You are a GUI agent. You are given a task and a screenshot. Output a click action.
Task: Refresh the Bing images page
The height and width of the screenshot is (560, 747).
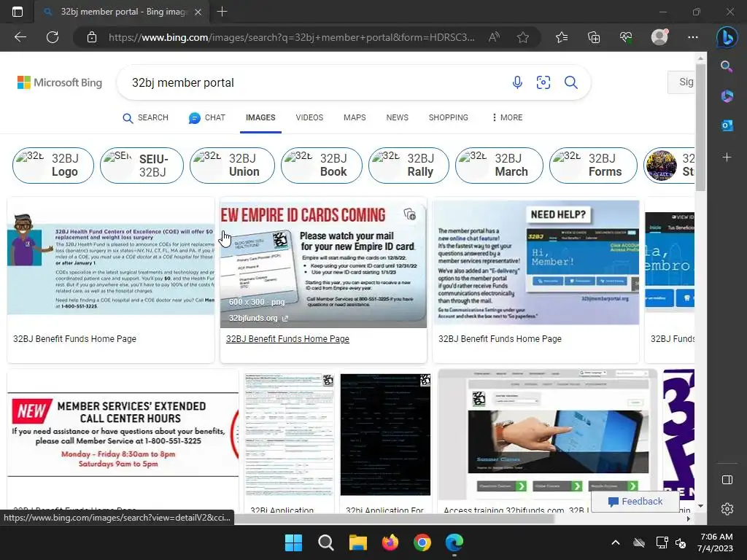53,37
